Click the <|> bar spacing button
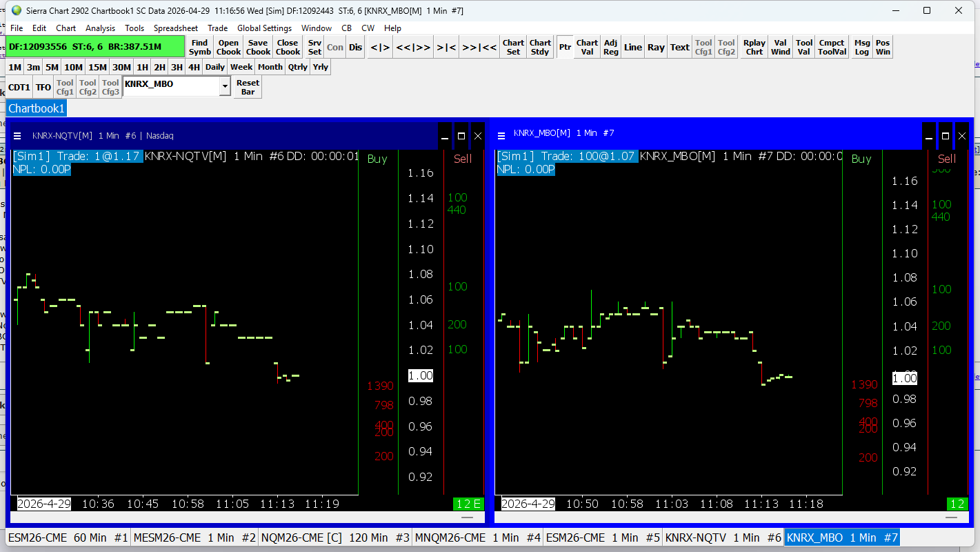Screen dimensions: 980x552 [x=380, y=47]
